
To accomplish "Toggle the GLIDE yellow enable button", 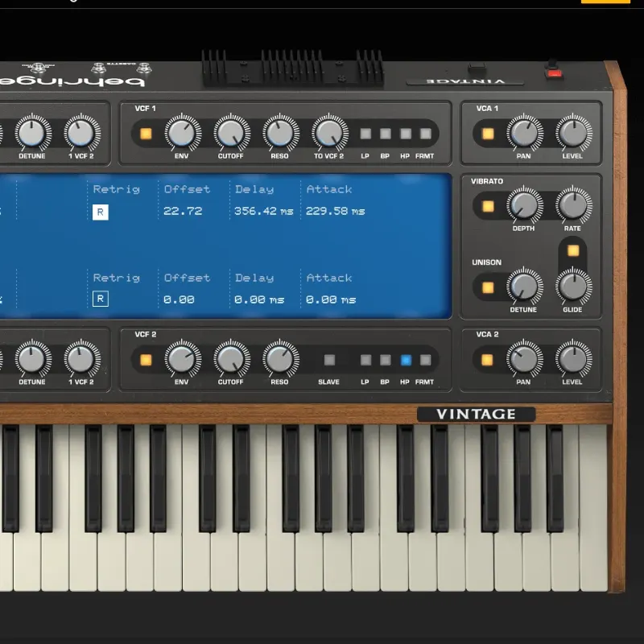I will click(x=573, y=250).
